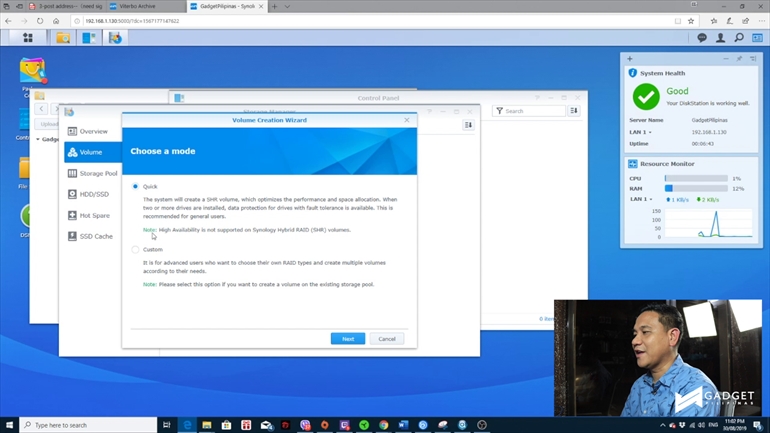Select GadgetPilipinas Synology browser tab

(225, 6)
